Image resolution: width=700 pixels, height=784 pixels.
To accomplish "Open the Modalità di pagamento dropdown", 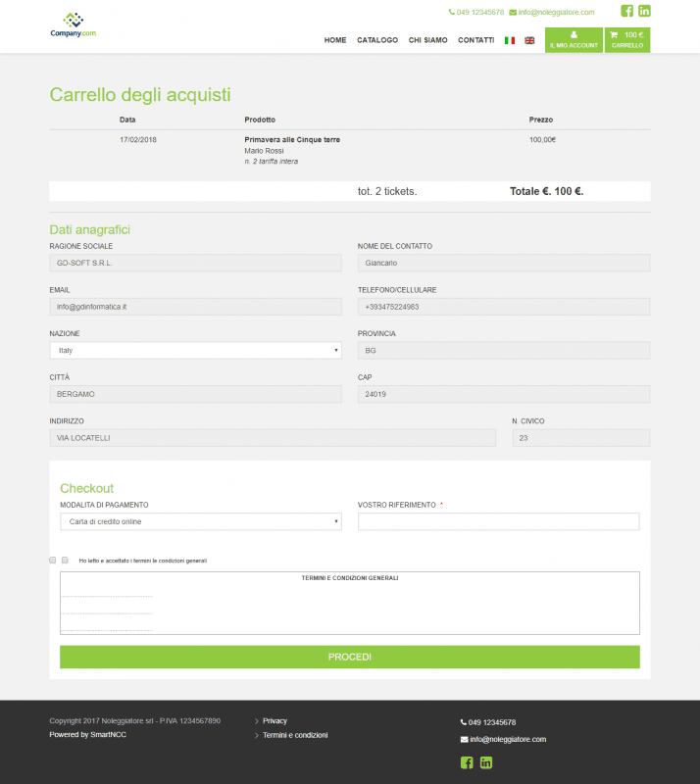I will coord(201,521).
